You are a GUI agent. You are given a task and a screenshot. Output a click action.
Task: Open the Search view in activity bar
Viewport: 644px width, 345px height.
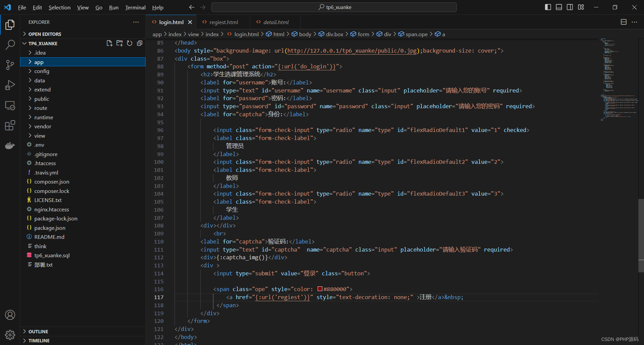click(10, 45)
